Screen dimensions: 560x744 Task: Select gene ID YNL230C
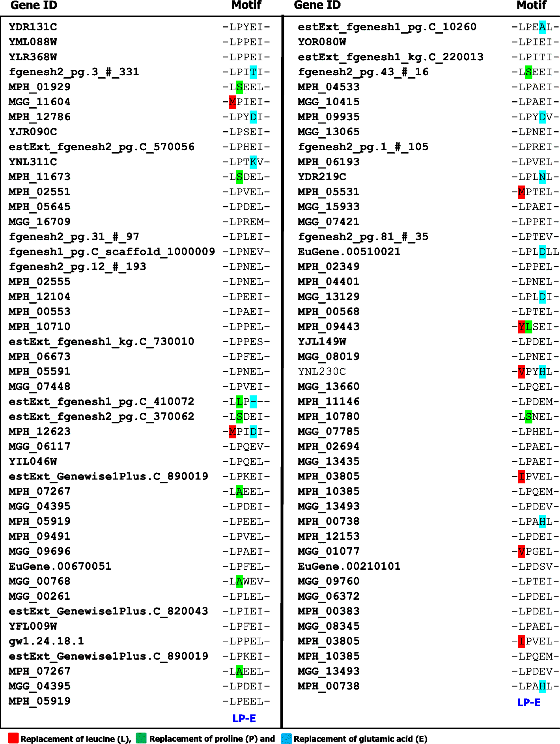(322, 371)
